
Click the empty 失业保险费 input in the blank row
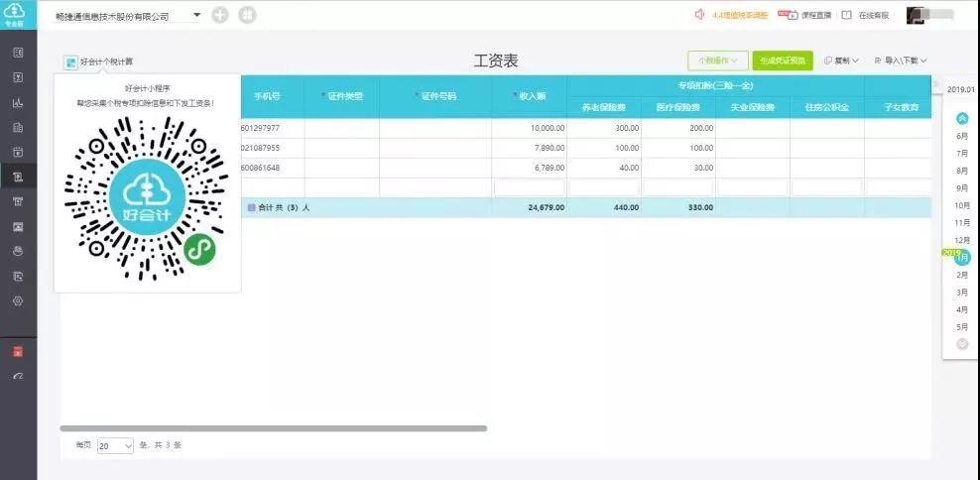(753, 187)
